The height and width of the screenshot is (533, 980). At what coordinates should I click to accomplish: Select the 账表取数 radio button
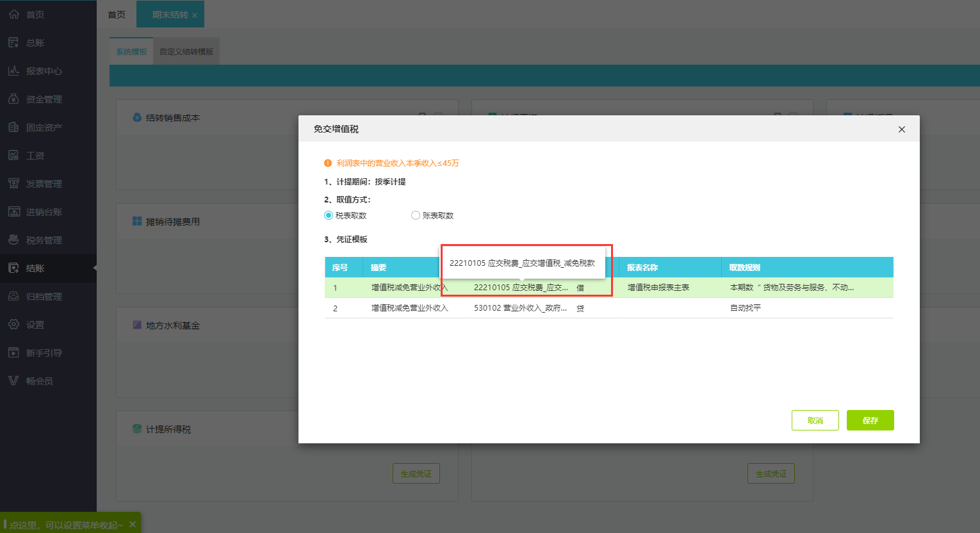click(x=416, y=215)
